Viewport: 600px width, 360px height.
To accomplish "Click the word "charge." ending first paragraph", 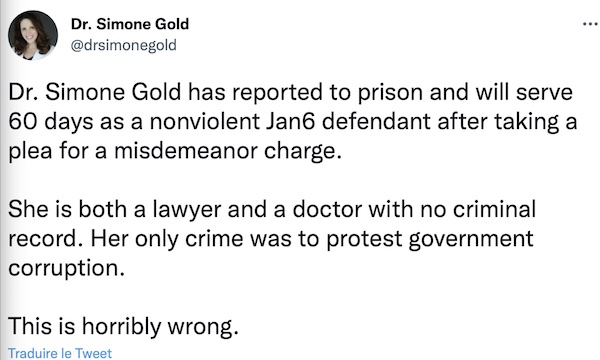I will 302,151.
